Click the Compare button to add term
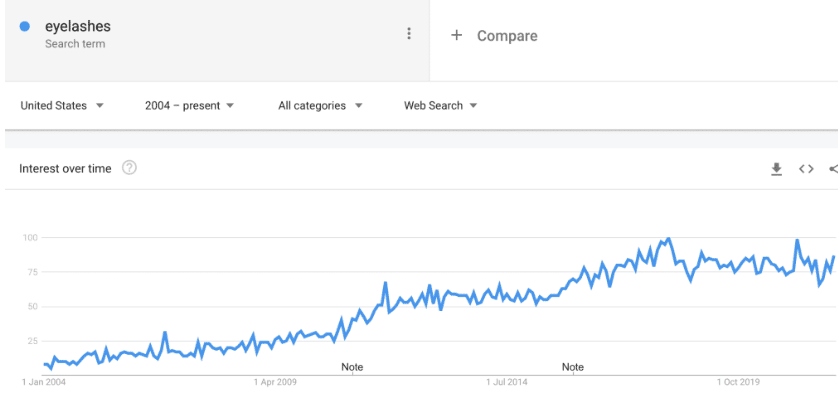 [494, 36]
